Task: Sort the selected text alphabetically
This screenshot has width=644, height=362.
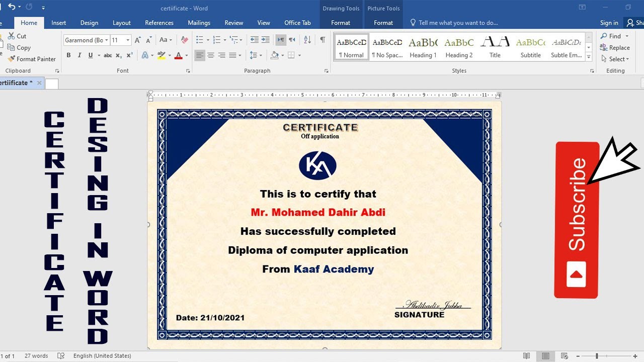Action: click(x=307, y=40)
